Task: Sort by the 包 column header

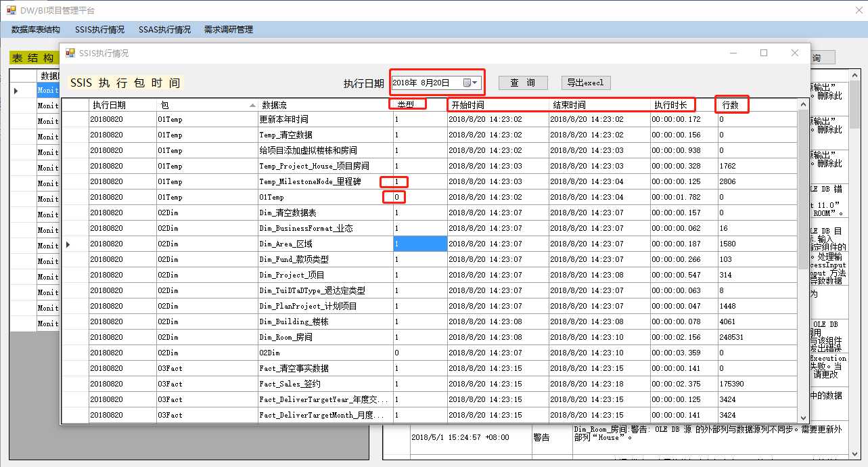Action: pos(207,105)
